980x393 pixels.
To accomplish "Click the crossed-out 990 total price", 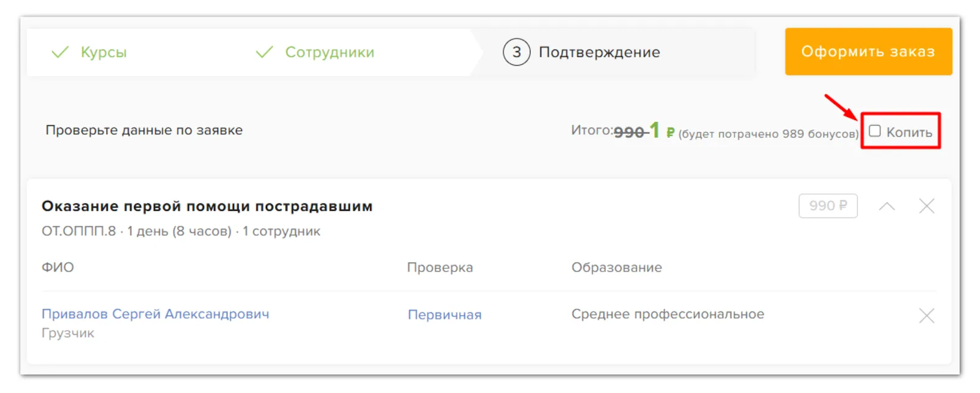I will [x=629, y=132].
